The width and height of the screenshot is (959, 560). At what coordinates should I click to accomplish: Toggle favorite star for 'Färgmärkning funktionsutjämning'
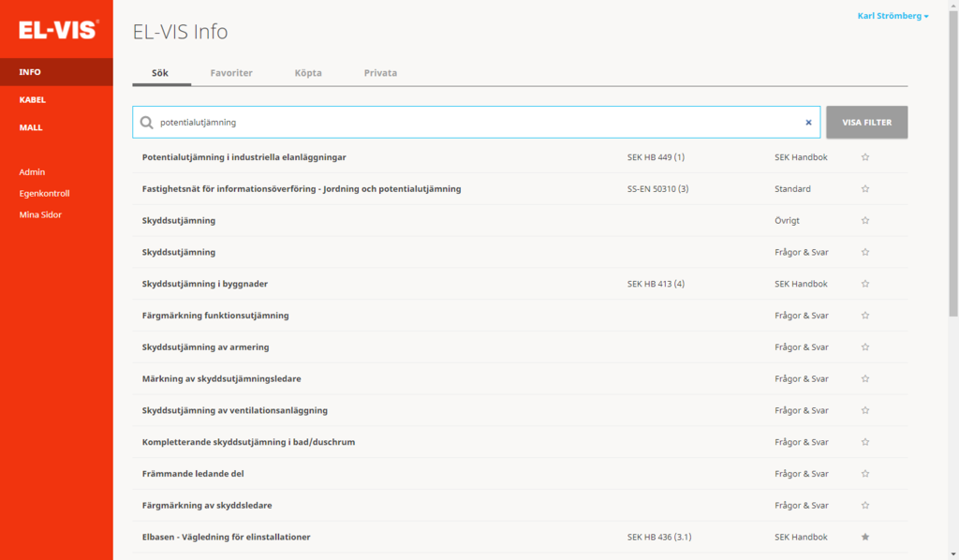pos(864,316)
